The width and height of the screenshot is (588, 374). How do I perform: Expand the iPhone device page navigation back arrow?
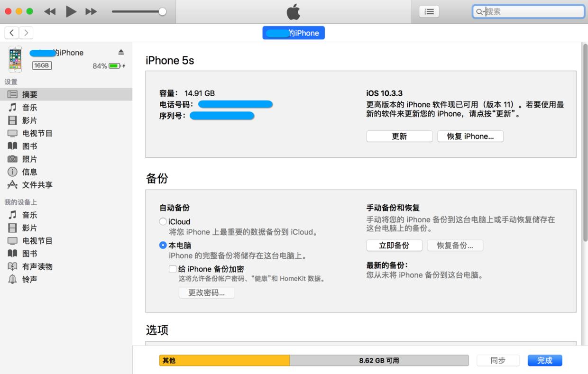(x=11, y=33)
